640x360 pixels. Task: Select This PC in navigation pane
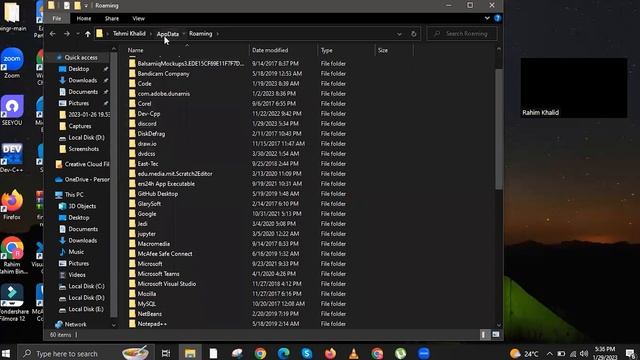click(x=73, y=195)
